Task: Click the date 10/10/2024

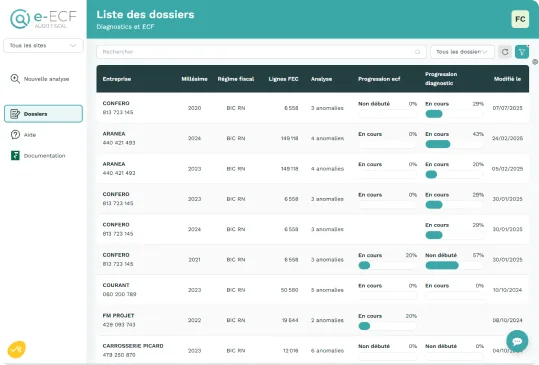Action: (x=507, y=290)
